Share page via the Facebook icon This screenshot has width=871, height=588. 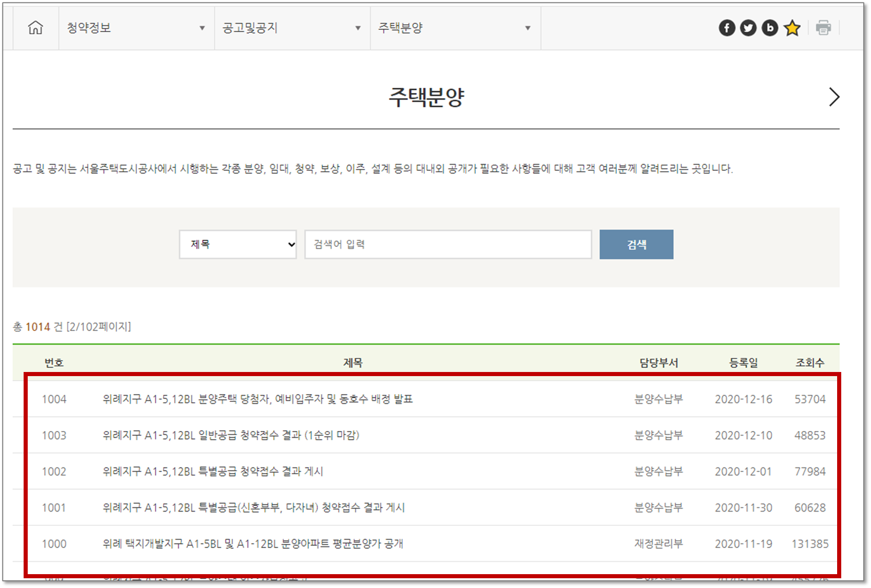[726, 28]
